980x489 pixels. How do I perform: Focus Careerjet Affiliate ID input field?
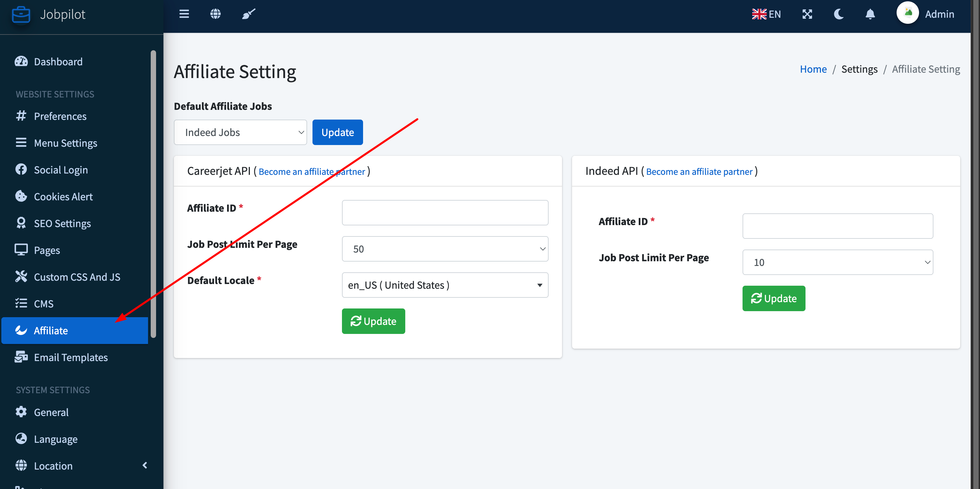445,213
